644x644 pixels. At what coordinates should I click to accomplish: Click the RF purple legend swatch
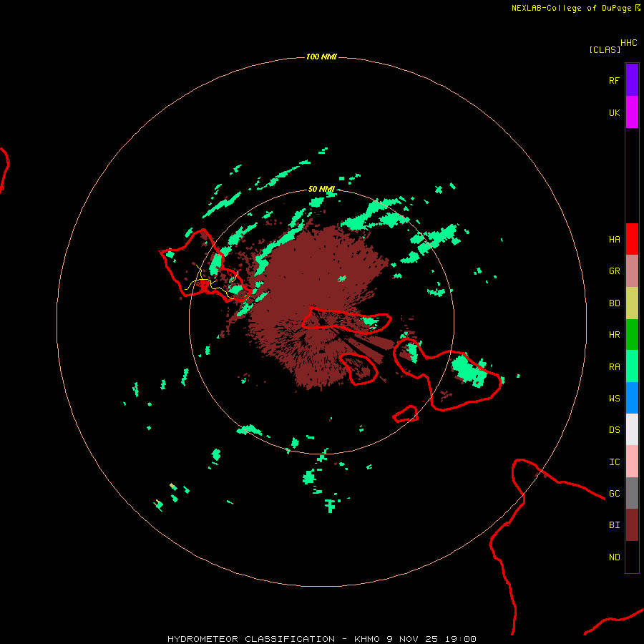(x=632, y=80)
